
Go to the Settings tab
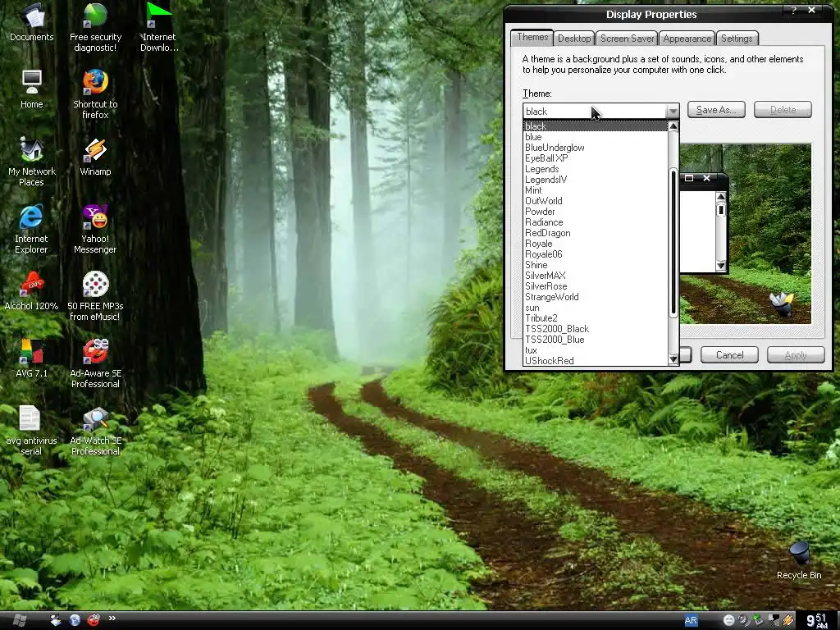coord(737,38)
